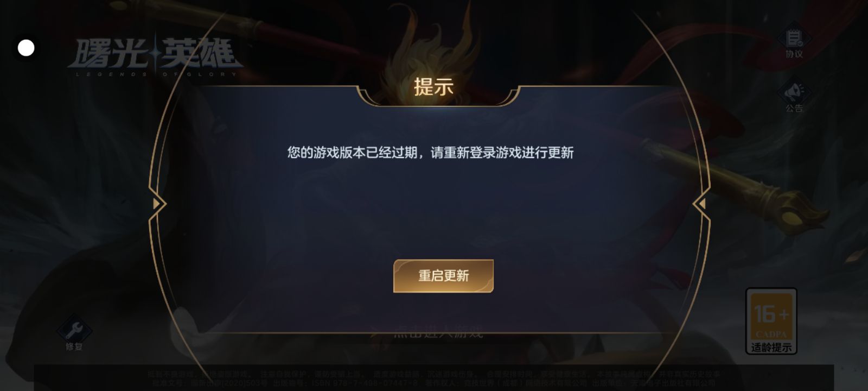Tap the dimmed 点击进入游戏 text
This screenshot has width=868, height=391.
438,331
